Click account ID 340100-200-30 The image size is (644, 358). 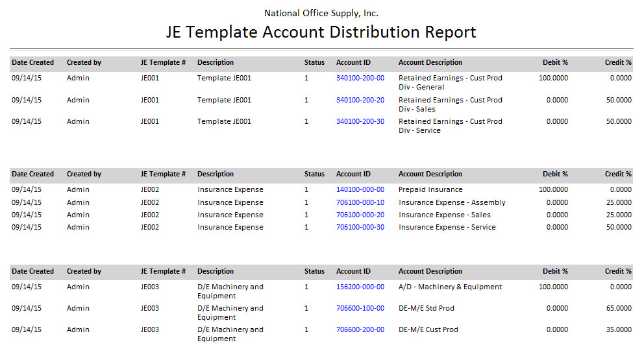360,121
